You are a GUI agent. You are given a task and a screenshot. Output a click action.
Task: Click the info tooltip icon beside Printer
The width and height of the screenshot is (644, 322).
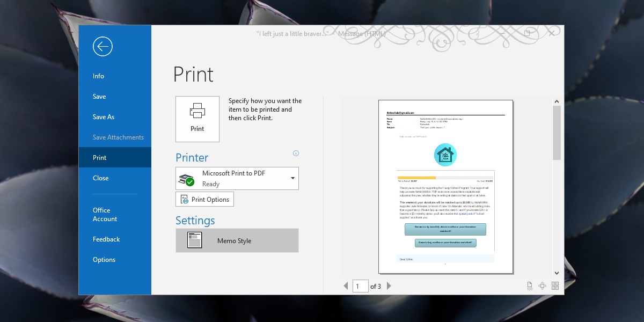click(296, 153)
